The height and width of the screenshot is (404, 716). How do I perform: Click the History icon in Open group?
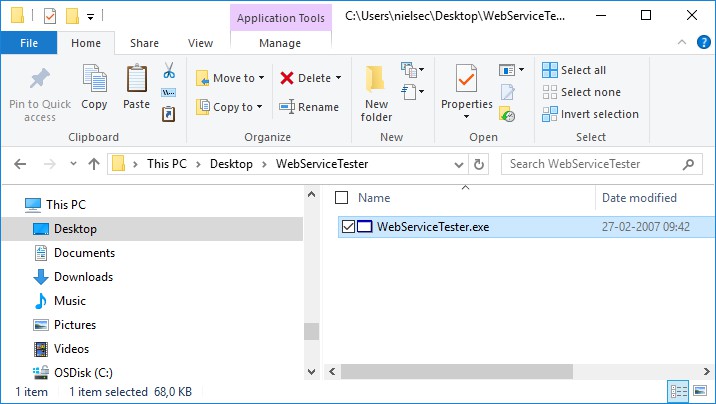pos(507,114)
